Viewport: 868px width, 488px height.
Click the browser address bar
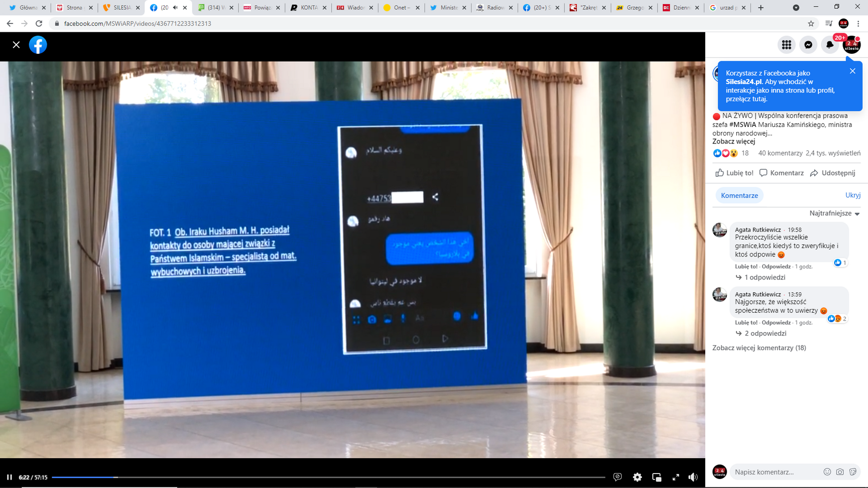(x=428, y=23)
